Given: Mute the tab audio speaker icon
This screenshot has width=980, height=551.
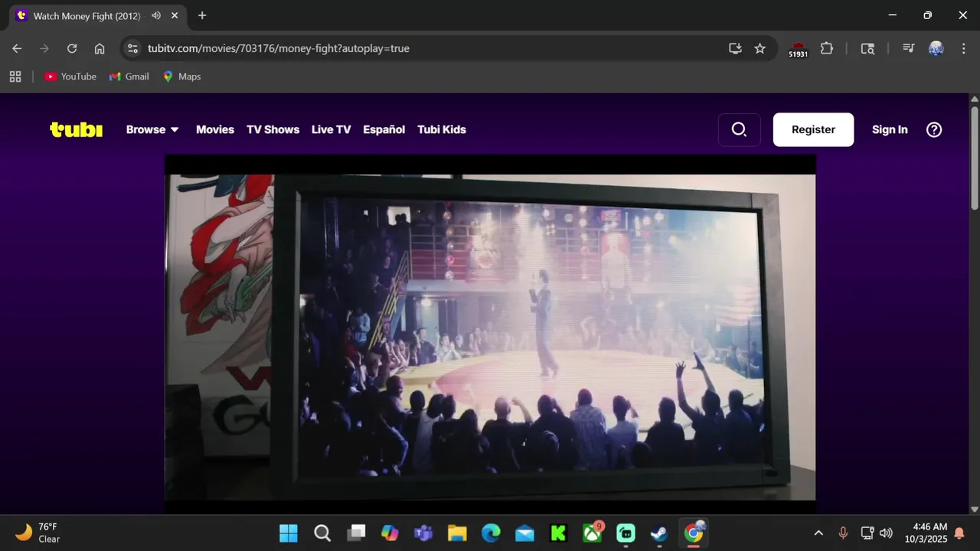Looking at the screenshot, I should (156, 15).
